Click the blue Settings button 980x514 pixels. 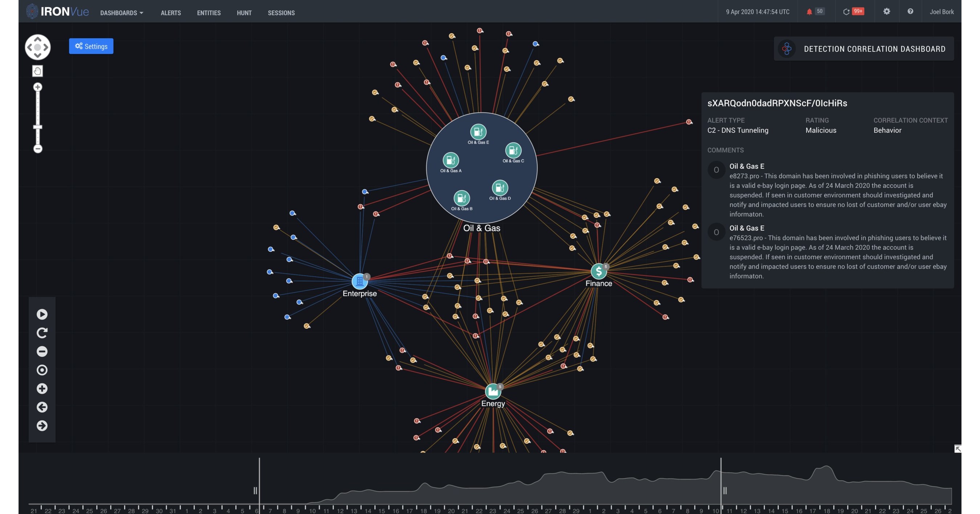tap(91, 46)
